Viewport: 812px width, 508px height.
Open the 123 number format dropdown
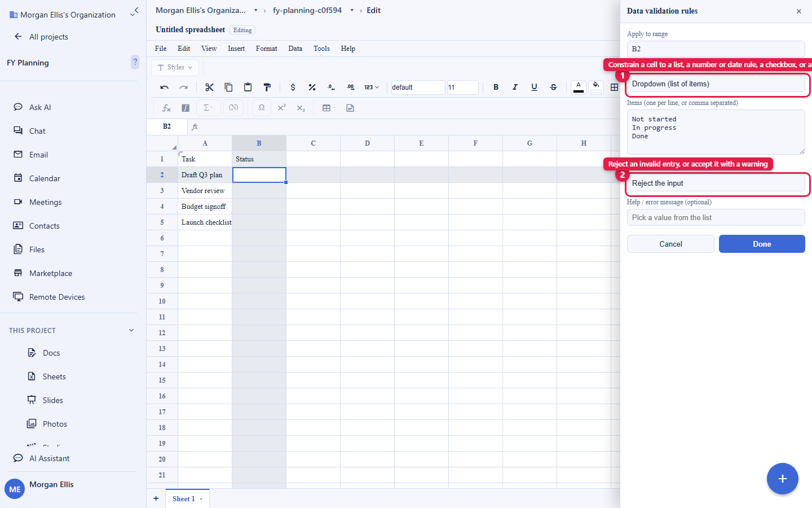pos(372,87)
